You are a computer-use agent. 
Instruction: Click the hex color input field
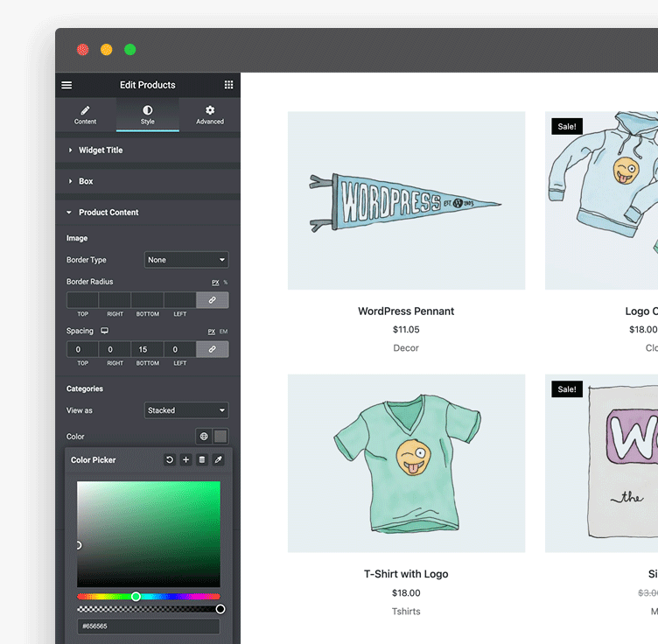149,626
